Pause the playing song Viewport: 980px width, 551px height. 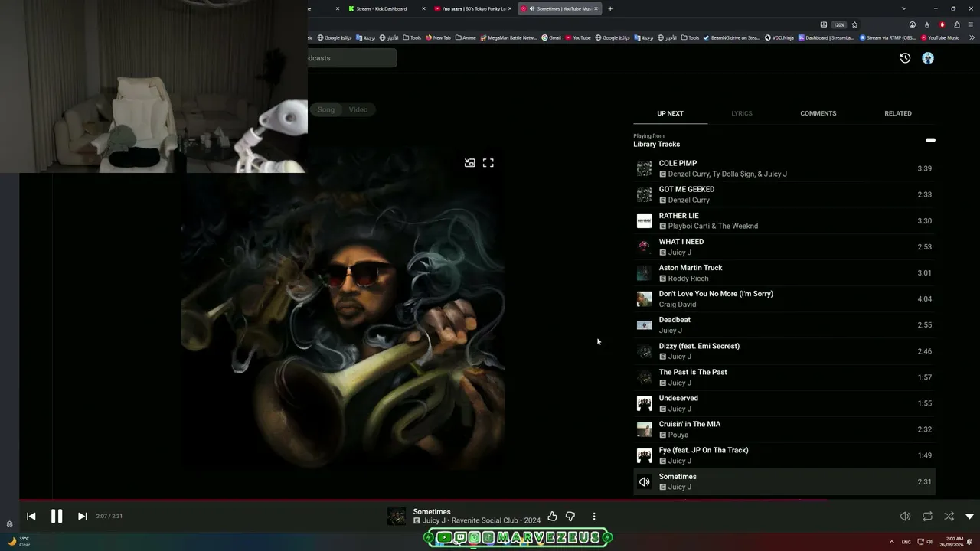[57, 516]
